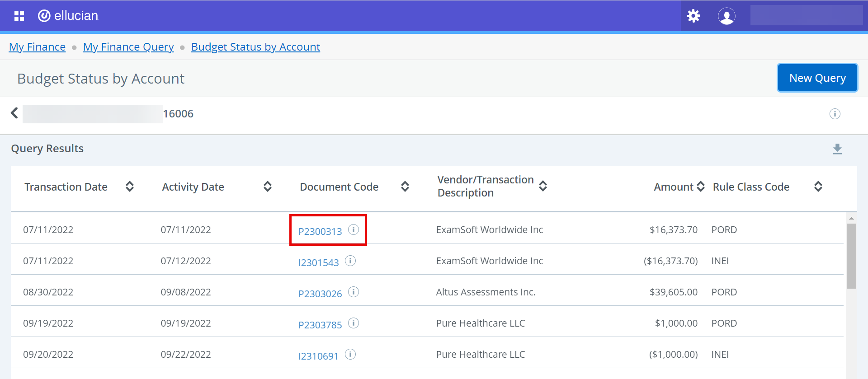868x379 pixels.
Task: Show info for document P2300313
Action: pos(354,230)
